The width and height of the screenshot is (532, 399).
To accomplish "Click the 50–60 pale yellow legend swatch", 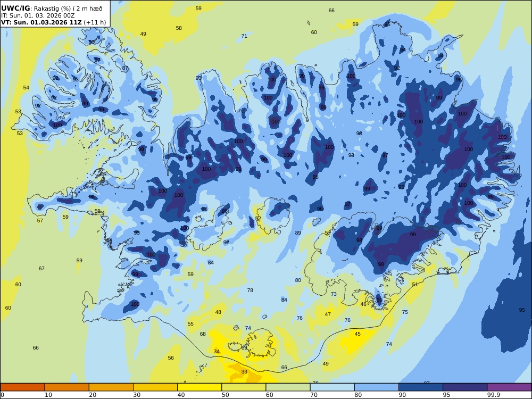I will click(244, 387).
